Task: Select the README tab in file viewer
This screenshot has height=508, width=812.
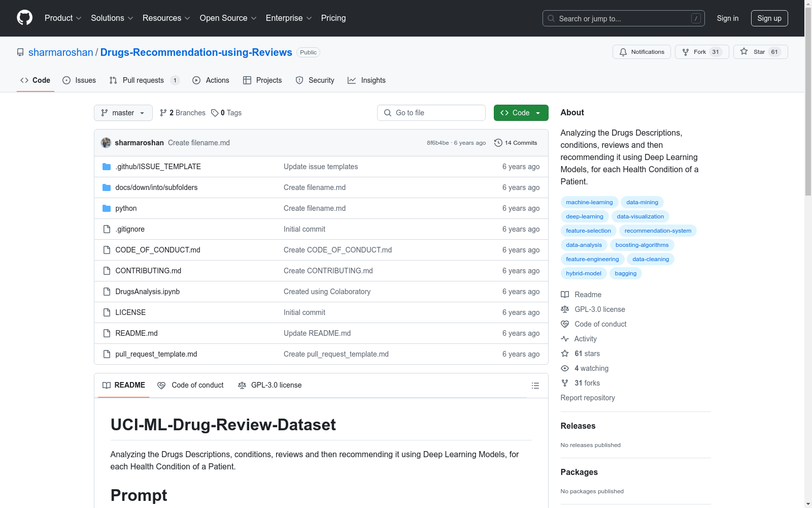Action: pos(124,385)
